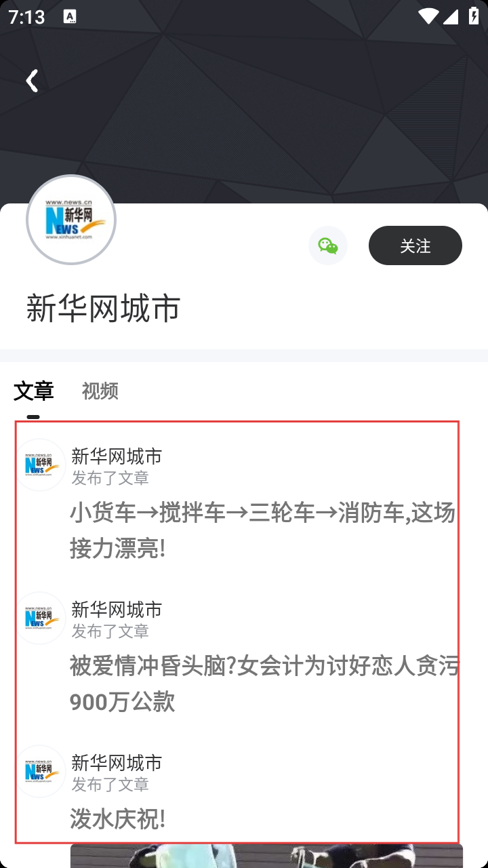Tap author name on first post
This screenshot has width=488, height=868.
point(117,456)
